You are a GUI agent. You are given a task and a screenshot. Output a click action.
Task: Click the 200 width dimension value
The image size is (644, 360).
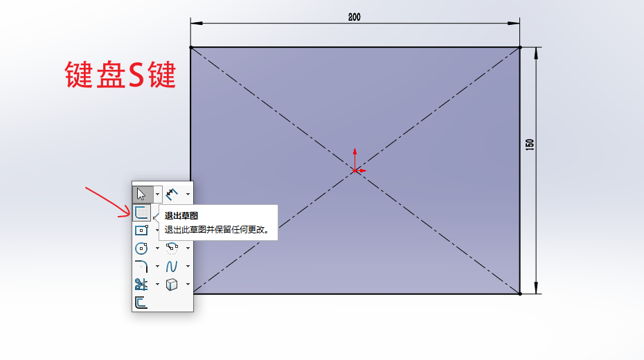[x=354, y=17]
